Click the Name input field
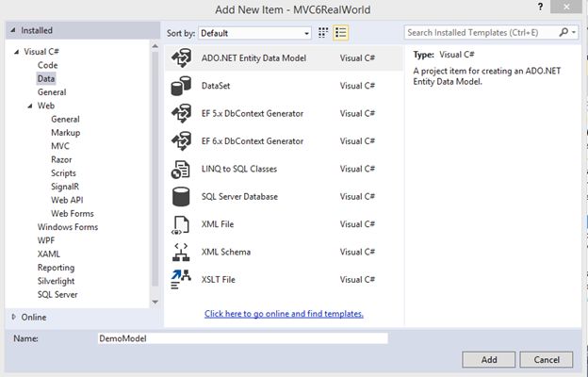 pos(241,336)
